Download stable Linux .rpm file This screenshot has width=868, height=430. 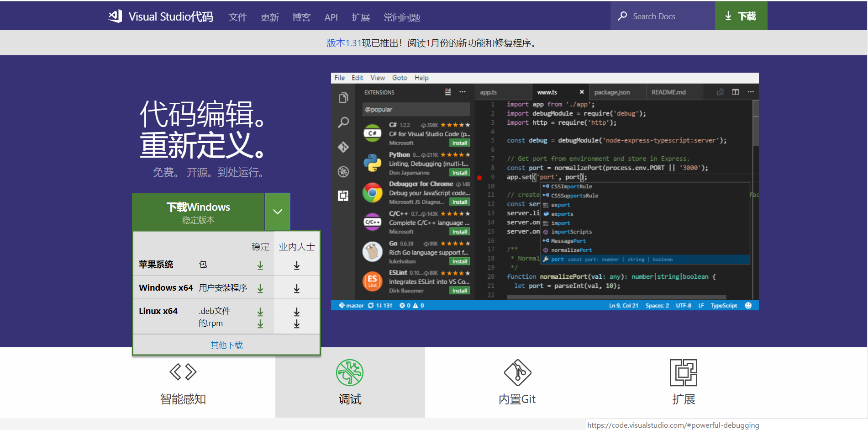pos(260,324)
